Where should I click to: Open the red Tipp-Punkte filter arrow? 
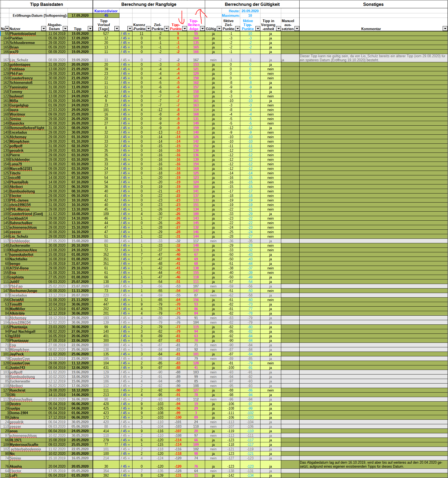tap(184, 29)
